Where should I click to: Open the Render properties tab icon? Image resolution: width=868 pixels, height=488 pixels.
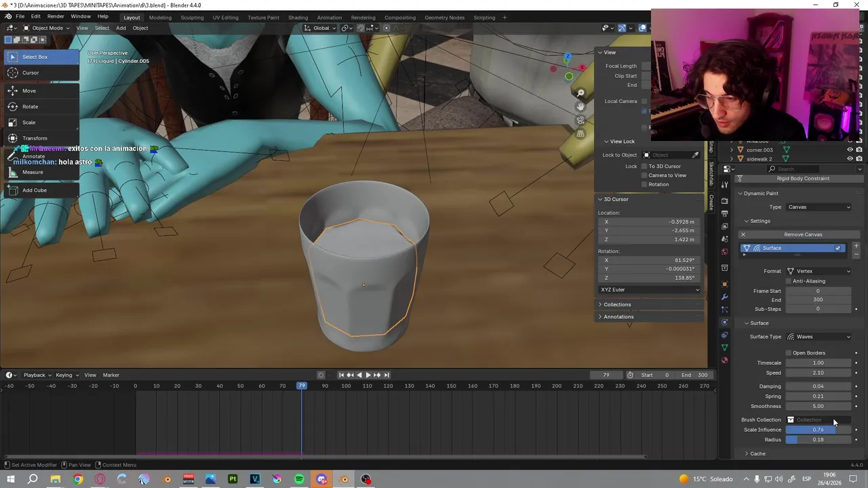(724, 201)
